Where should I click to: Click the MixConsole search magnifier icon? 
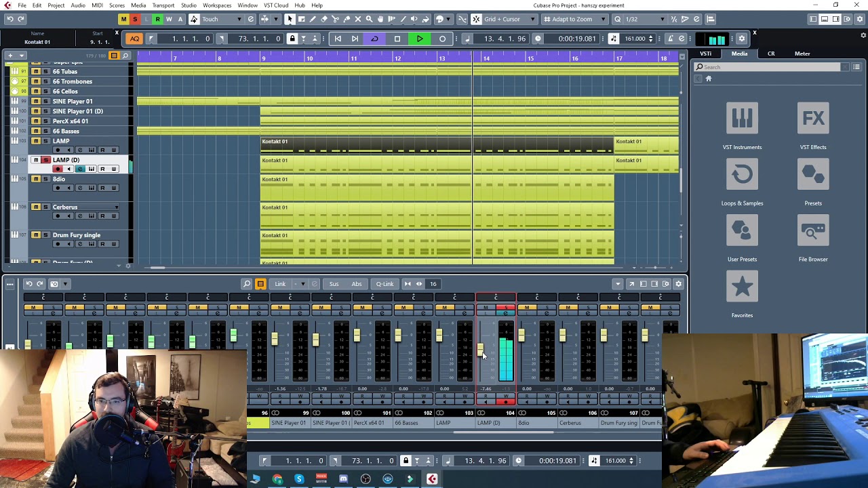(247, 284)
